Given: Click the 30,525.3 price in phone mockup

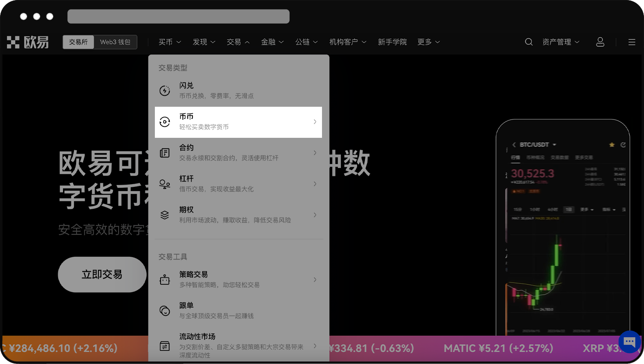Looking at the screenshot, I should point(533,174).
